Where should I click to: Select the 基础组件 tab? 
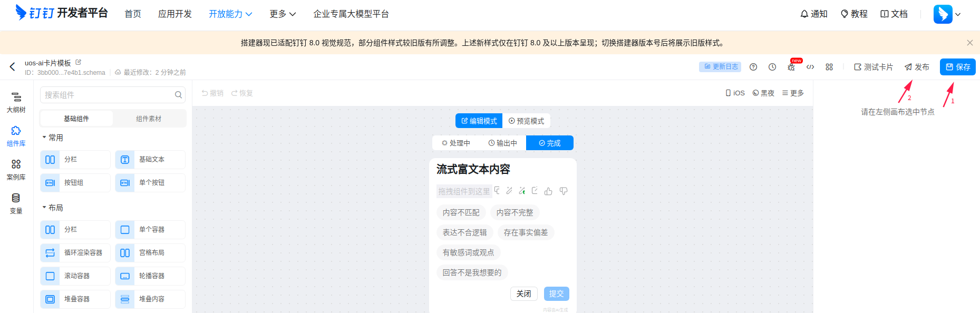[x=76, y=119]
